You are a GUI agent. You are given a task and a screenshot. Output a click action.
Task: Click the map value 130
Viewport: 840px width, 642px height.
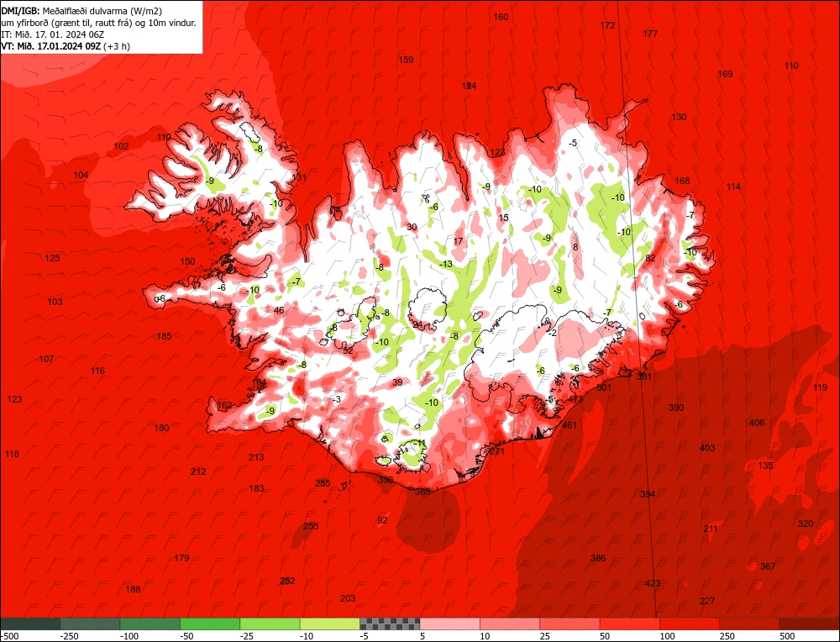679,117
